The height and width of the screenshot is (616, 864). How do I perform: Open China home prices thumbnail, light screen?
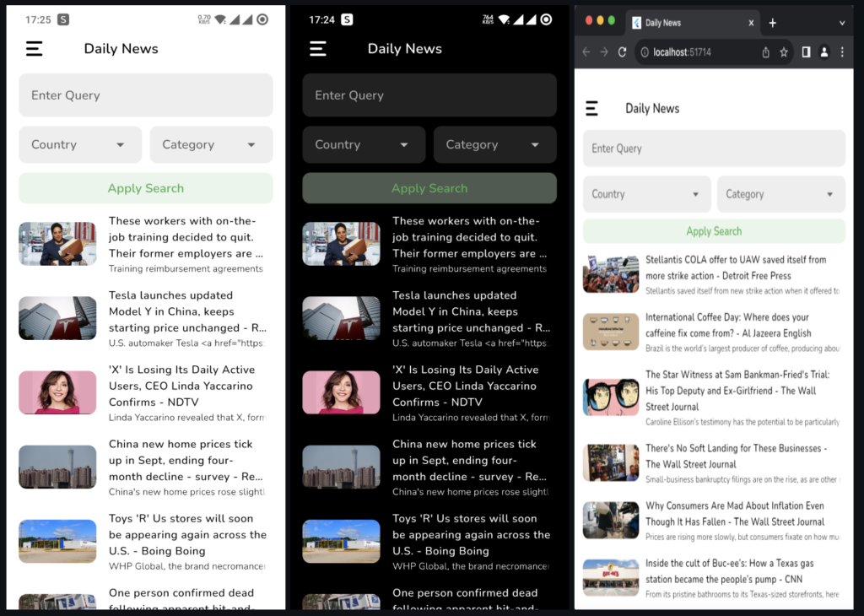(x=57, y=467)
